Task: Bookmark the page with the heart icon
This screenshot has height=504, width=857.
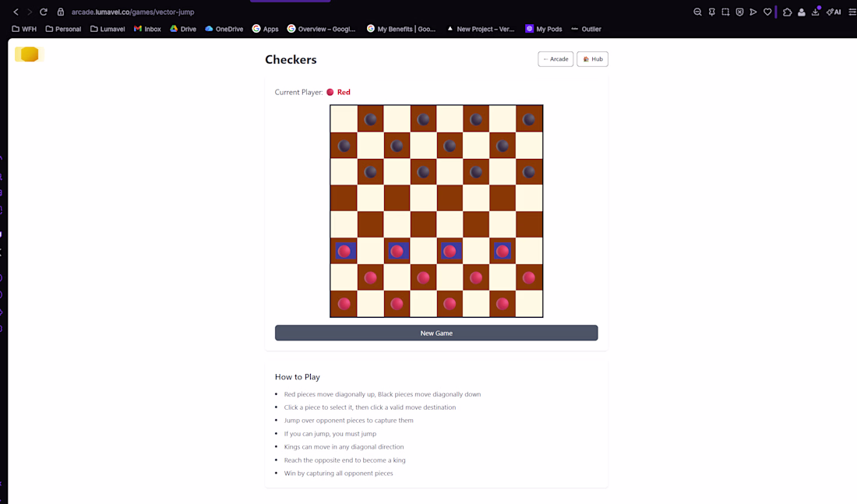Action: [x=767, y=12]
